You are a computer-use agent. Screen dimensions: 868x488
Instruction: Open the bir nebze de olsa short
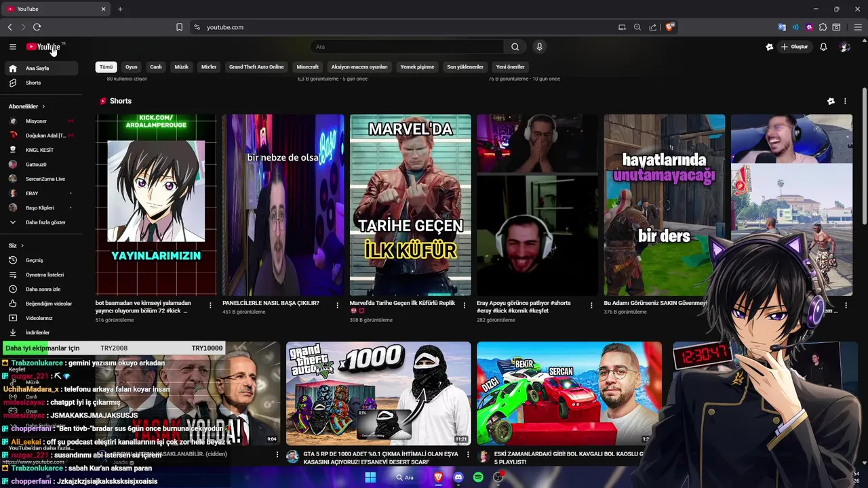pos(283,205)
